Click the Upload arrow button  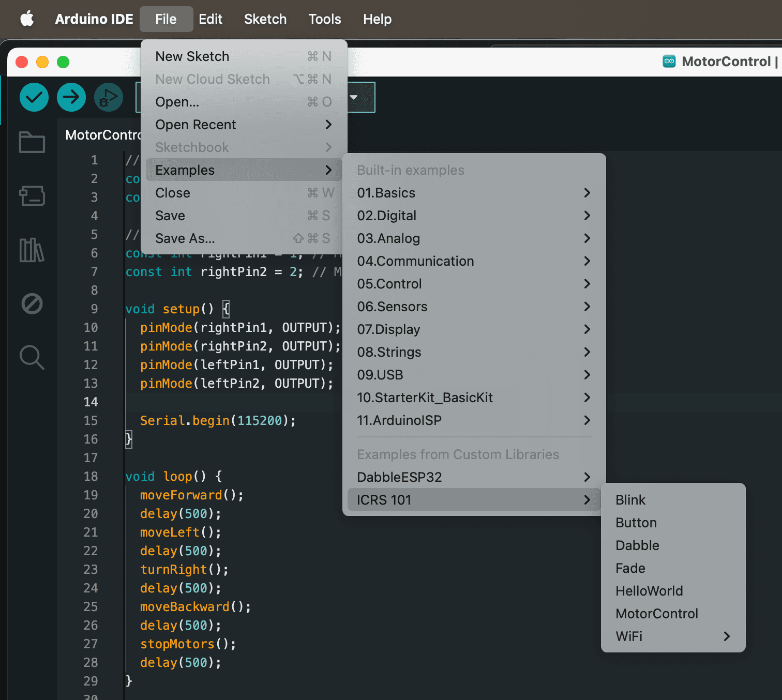71,97
